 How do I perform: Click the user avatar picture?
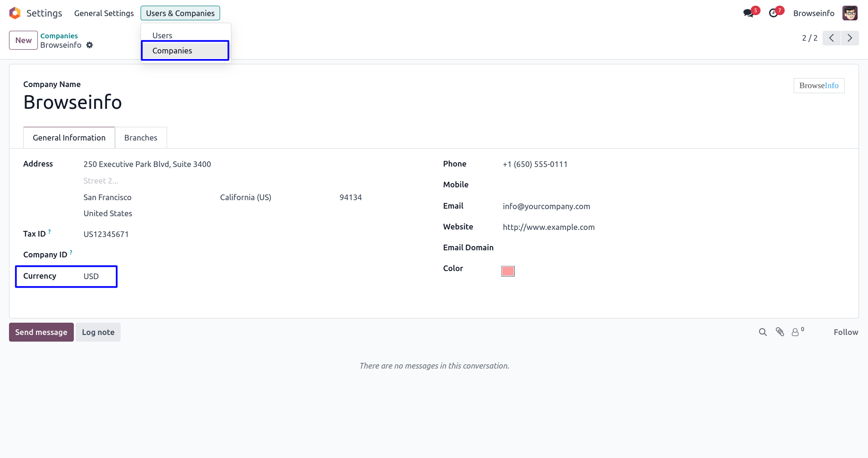click(850, 13)
